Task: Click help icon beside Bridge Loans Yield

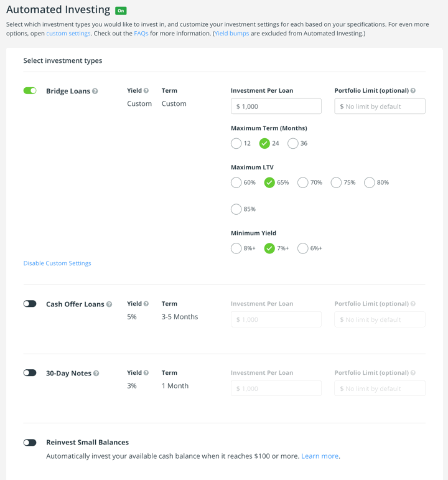Action: 146,91
